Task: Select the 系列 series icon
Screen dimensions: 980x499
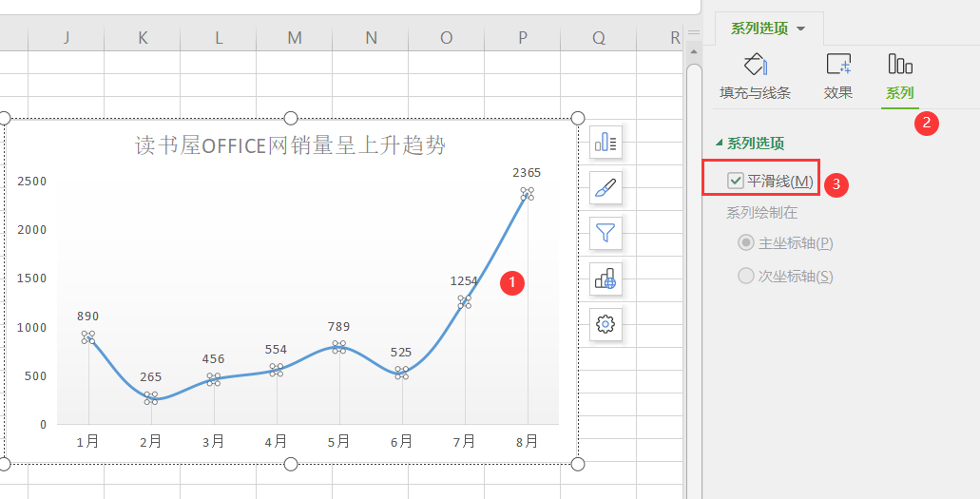Action: pos(899,66)
